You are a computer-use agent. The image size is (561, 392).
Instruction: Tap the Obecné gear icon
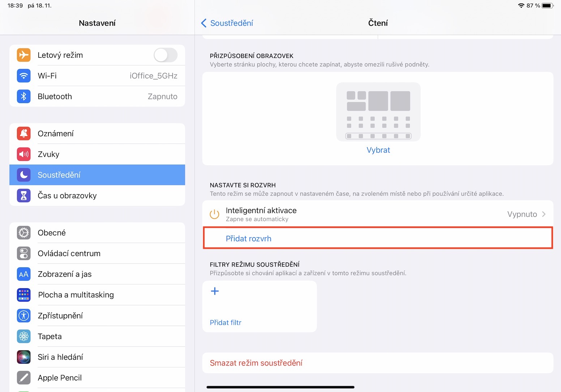24,233
